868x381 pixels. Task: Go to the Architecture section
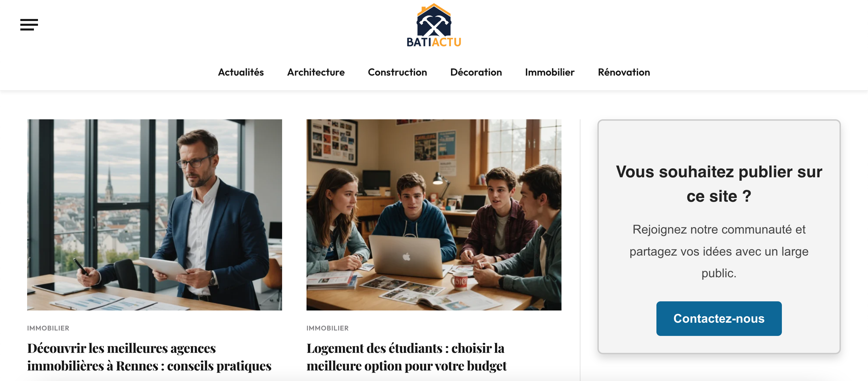316,72
